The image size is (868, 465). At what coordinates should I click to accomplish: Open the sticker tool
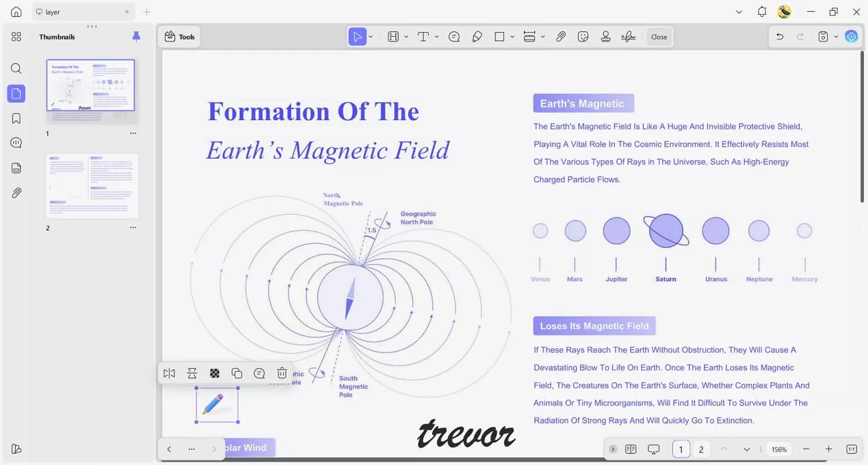[x=583, y=37]
